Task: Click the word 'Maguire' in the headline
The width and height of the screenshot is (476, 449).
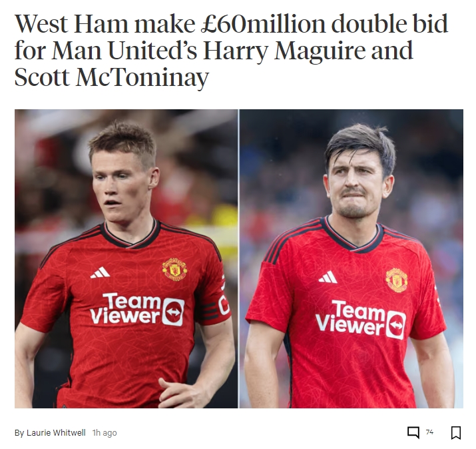Action: [x=320, y=51]
